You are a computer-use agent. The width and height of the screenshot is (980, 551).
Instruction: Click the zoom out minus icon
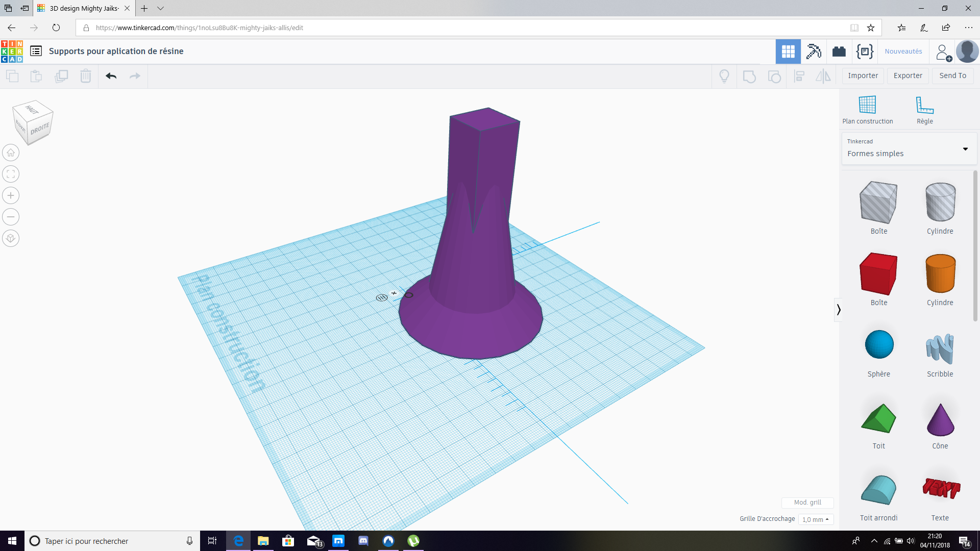[x=11, y=217]
